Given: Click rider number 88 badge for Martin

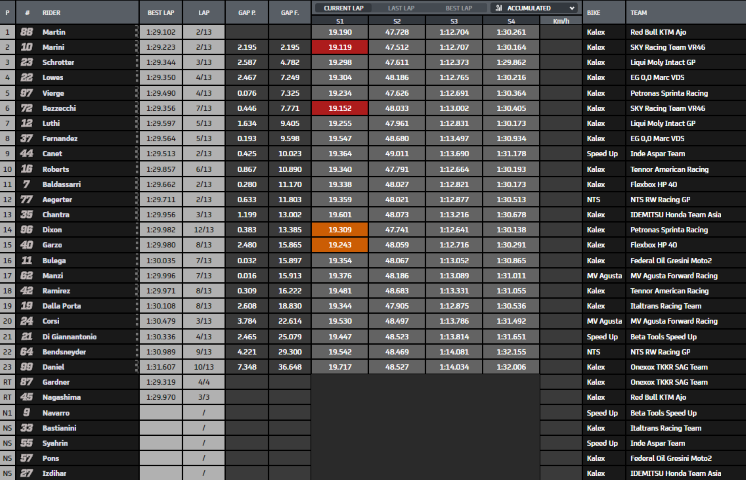Looking at the screenshot, I should pos(27,32).
